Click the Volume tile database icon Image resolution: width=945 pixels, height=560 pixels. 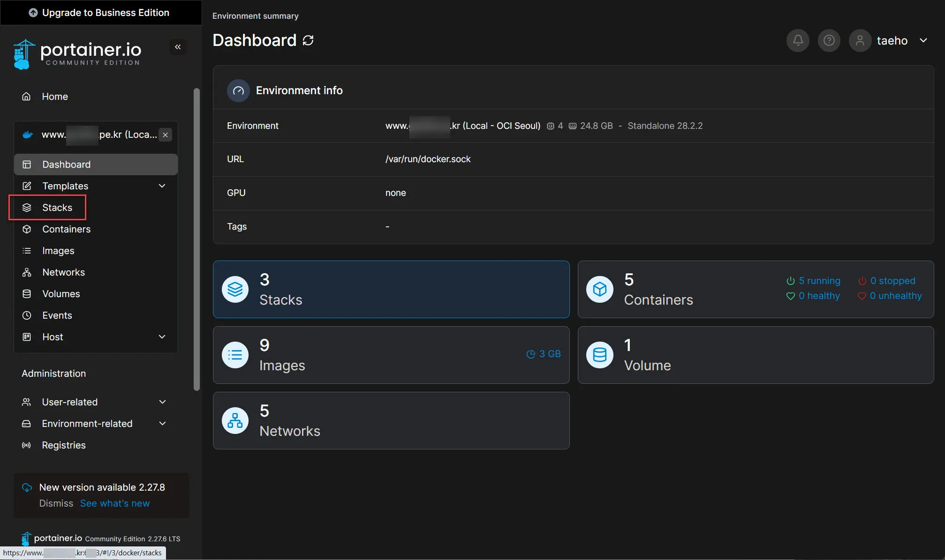[599, 355]
